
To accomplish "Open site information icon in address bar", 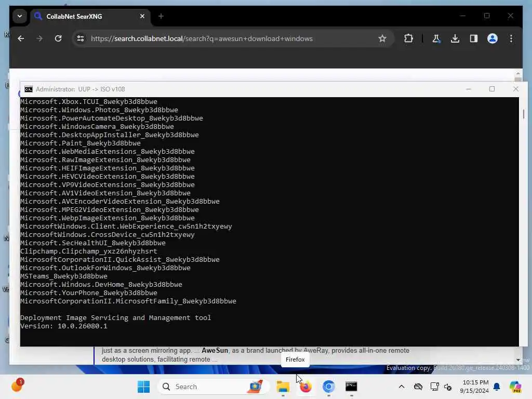I will 81,38.
